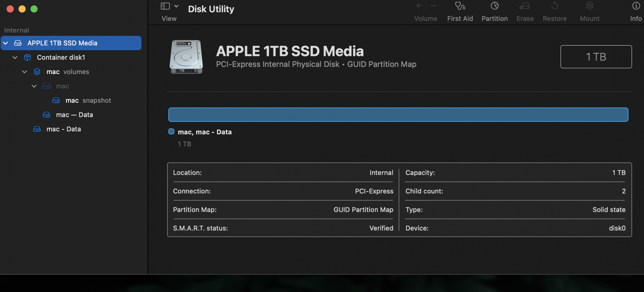Click the mac volumes stack icon
Screen dimensions: 644x292
click(37, 72)
